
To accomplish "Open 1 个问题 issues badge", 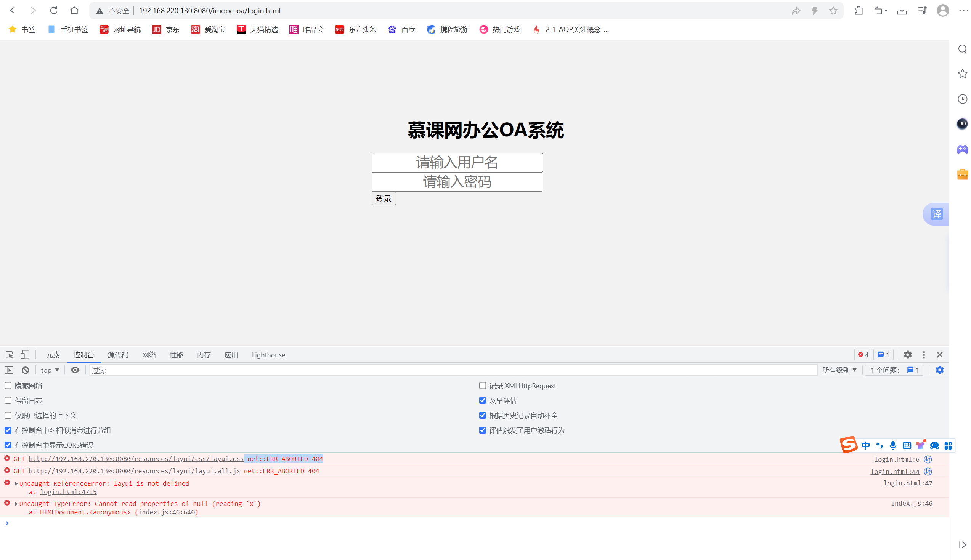I will coord(894,370).
